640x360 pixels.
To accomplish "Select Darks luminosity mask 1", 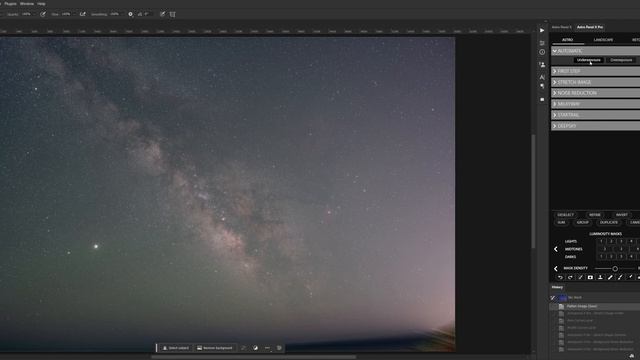I will (x=601, y=256).
